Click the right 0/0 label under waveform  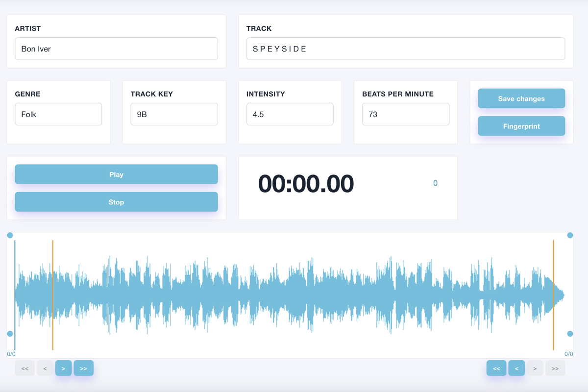click(569, 354)
